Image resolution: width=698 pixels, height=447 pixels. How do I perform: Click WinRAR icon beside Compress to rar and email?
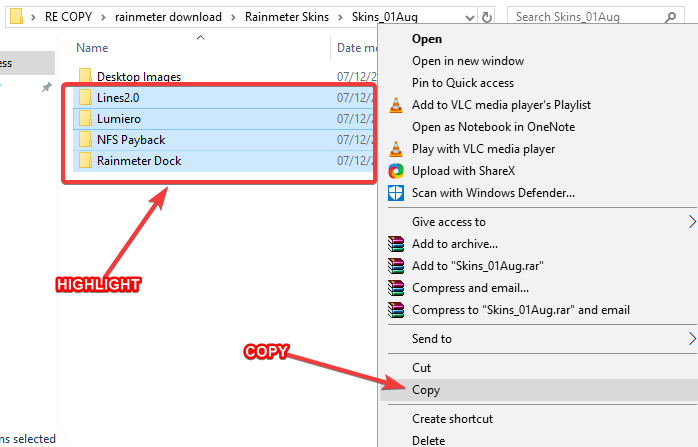pos(396,310)
